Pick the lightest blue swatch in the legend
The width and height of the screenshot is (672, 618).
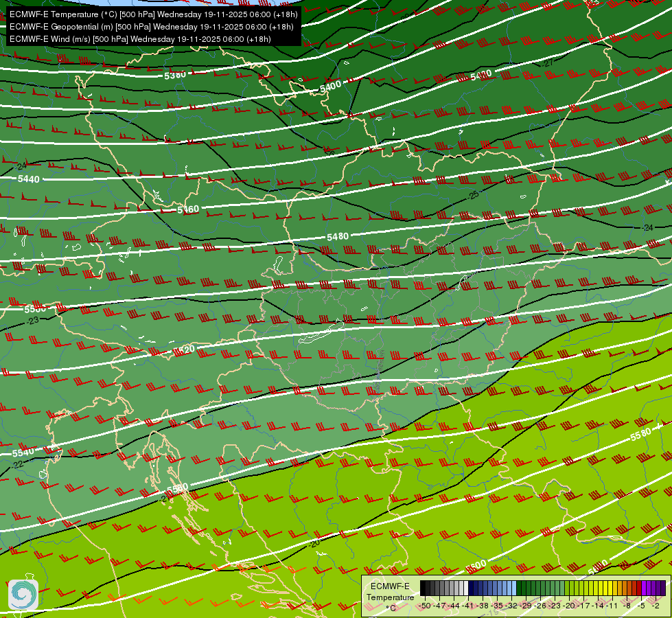point(514,588)
